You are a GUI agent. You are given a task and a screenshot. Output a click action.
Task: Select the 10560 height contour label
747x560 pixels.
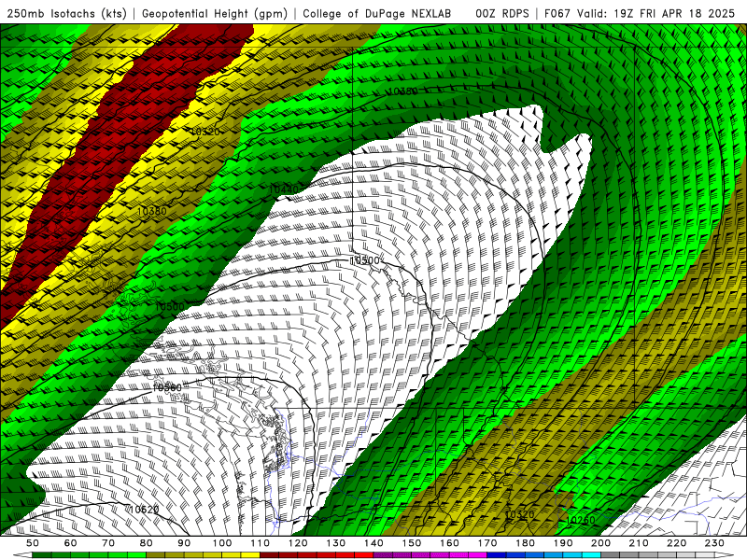168,387
